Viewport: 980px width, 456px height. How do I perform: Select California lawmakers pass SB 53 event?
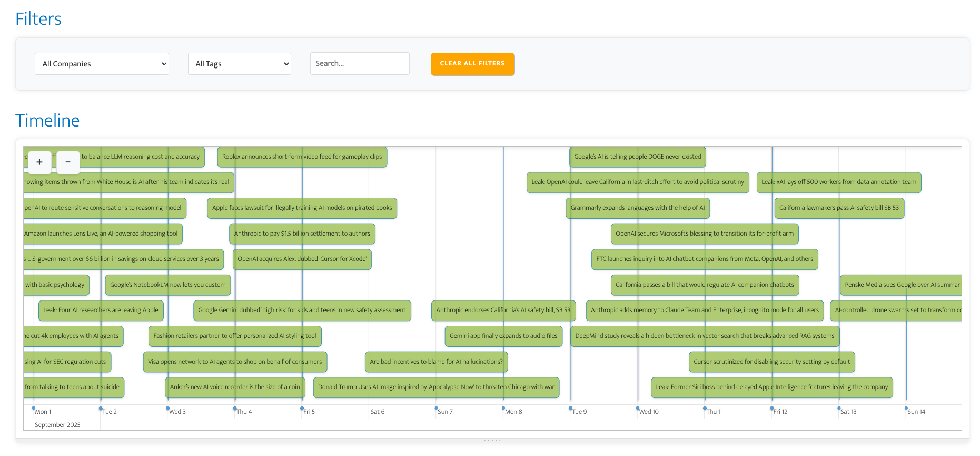coord(839,208)
